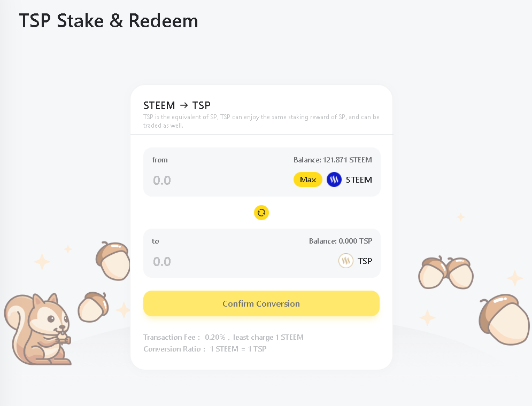Click the TSP currency label
The image size is (532, 406).
(x=365, y=261)
